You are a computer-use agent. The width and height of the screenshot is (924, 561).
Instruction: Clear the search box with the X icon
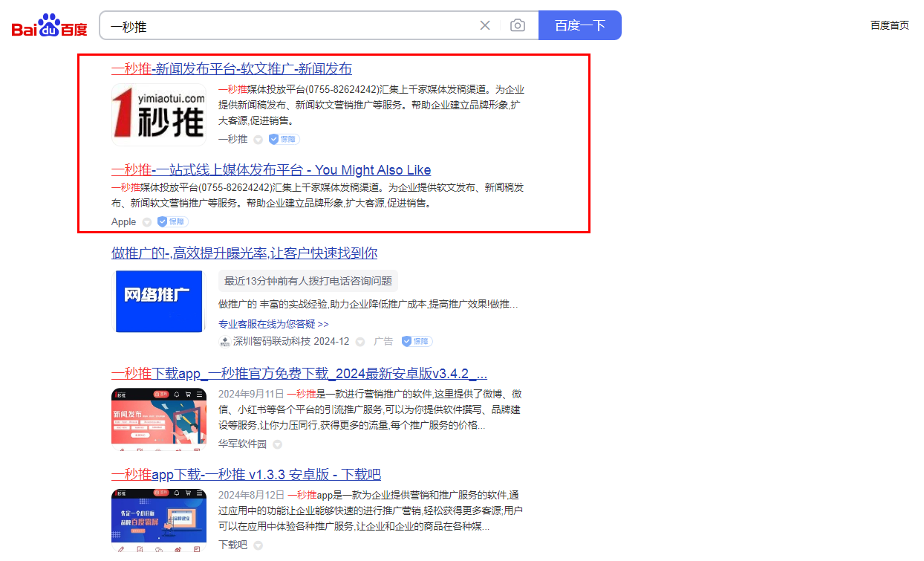485,25
